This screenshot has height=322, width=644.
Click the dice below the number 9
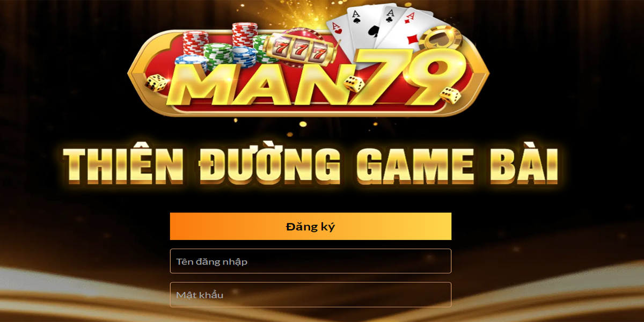click(451, 96)
